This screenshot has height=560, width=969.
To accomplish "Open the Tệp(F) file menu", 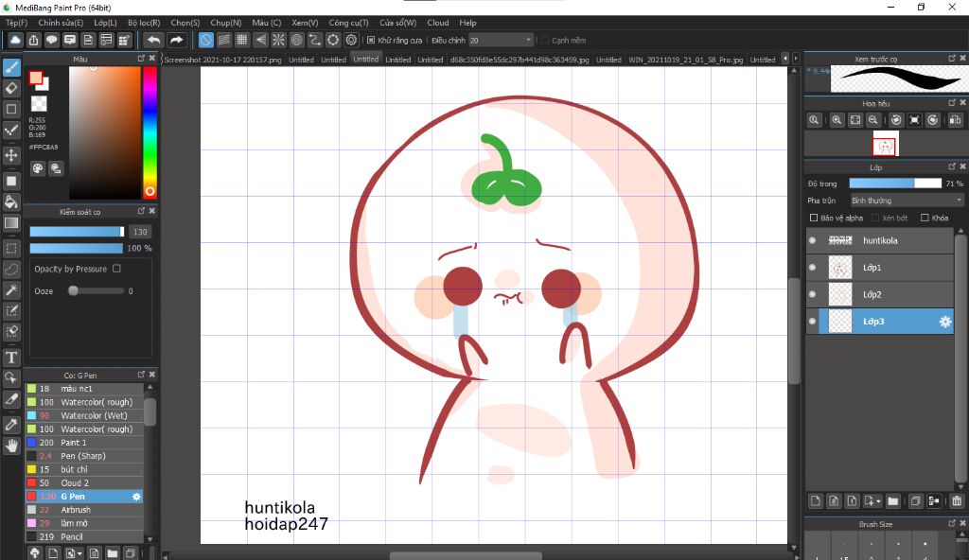I will 17,23.
